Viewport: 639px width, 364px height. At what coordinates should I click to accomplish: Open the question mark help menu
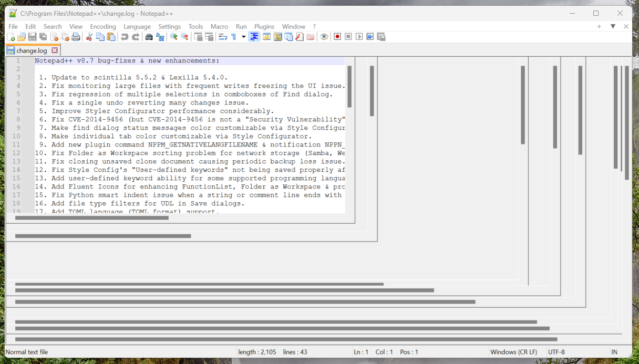pyautogui.click(x=314, y=26)
